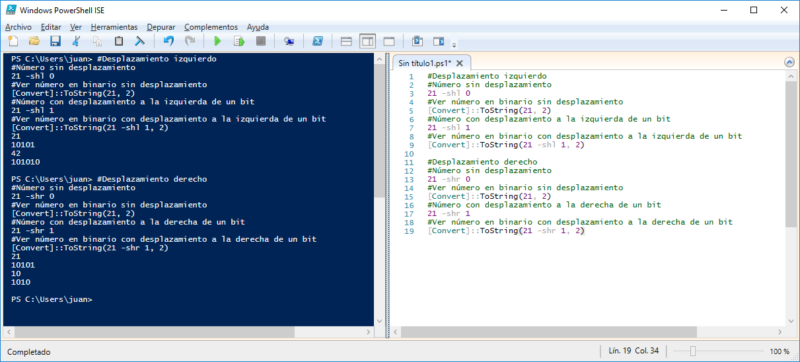The image size is (800, 362).
Task: Stop the running operation
Action: coord(260,41)
